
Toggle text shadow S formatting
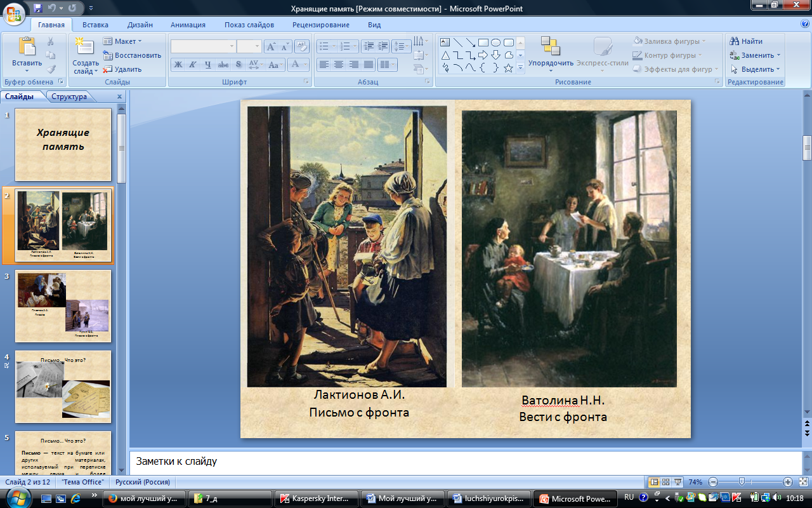[x=239, y=65]
